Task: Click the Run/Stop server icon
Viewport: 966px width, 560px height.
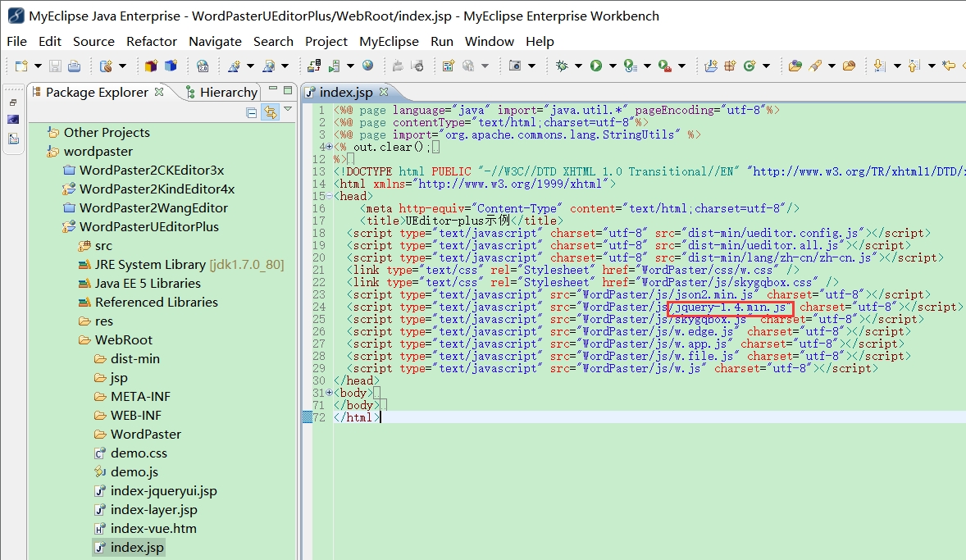Action: pos(335,66)
